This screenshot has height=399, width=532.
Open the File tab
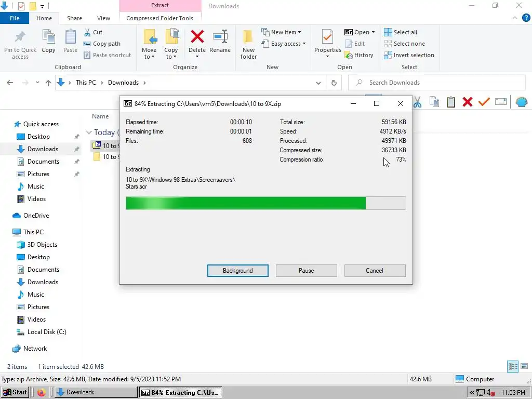click(14, 18)
